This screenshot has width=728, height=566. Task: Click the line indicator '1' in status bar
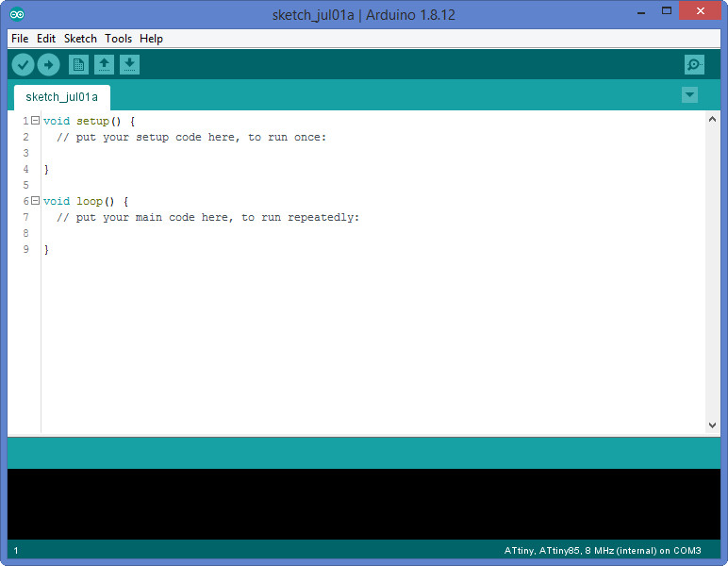pos(16,551)
